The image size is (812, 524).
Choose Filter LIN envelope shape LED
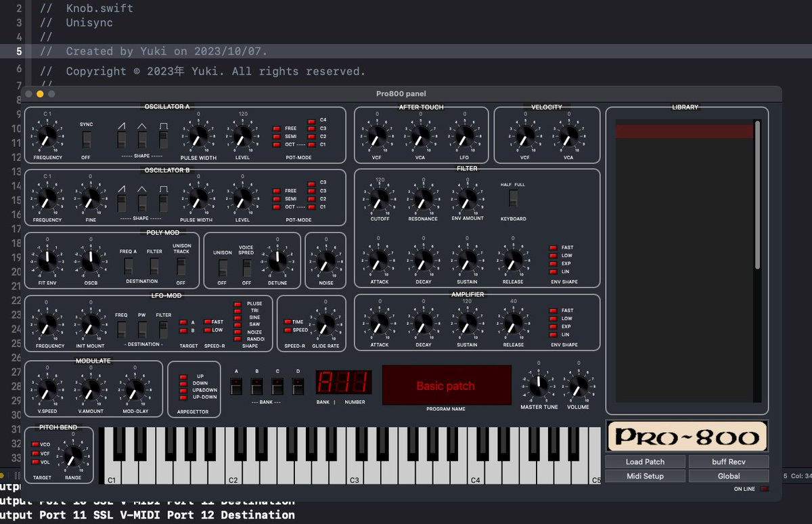click(x=553, y=272)
